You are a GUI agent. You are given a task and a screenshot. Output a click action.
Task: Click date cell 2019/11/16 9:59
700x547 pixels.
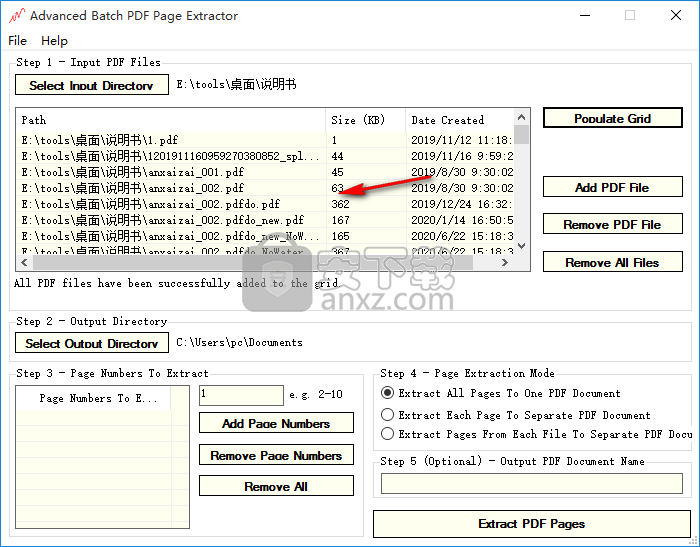(462, 156)
